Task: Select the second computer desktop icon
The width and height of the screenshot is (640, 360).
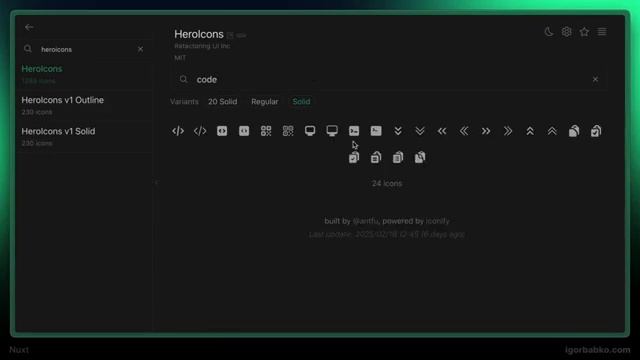Action: [x=332, y=131]
